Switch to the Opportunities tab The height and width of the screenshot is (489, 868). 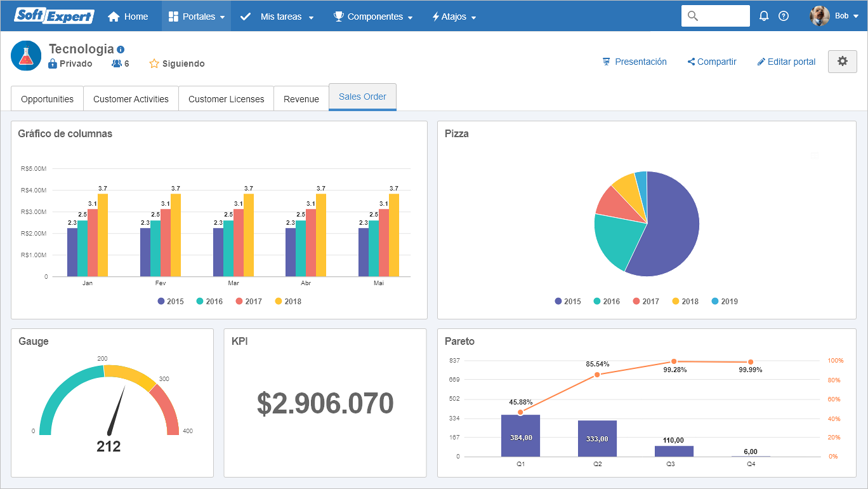click(x=47, y=99)
